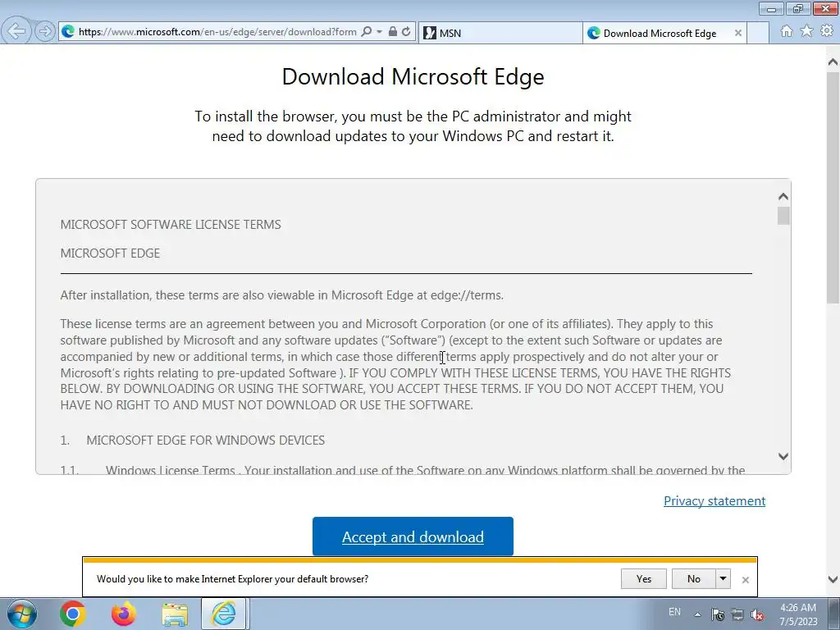Dismiss the default browser notification bar

click(x=745, y=580)
